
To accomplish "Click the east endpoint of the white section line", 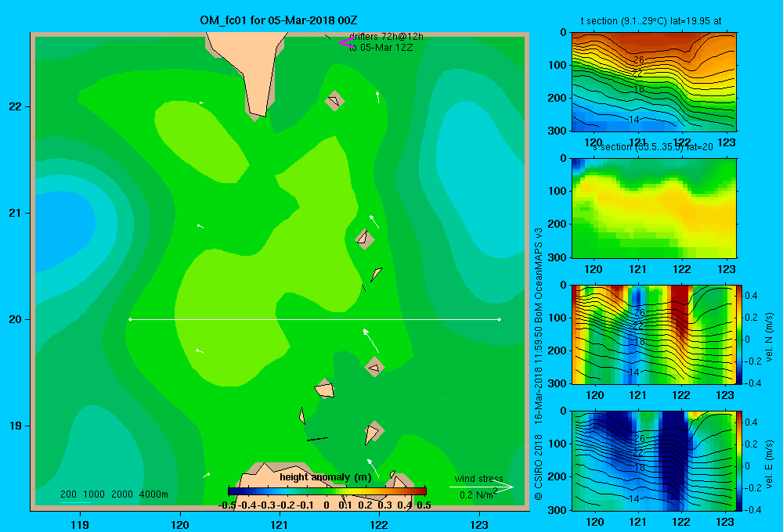I will tap(499, 319).
